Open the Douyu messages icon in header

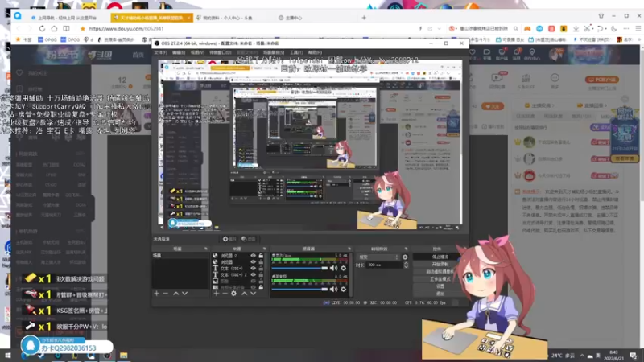(516, 52)
